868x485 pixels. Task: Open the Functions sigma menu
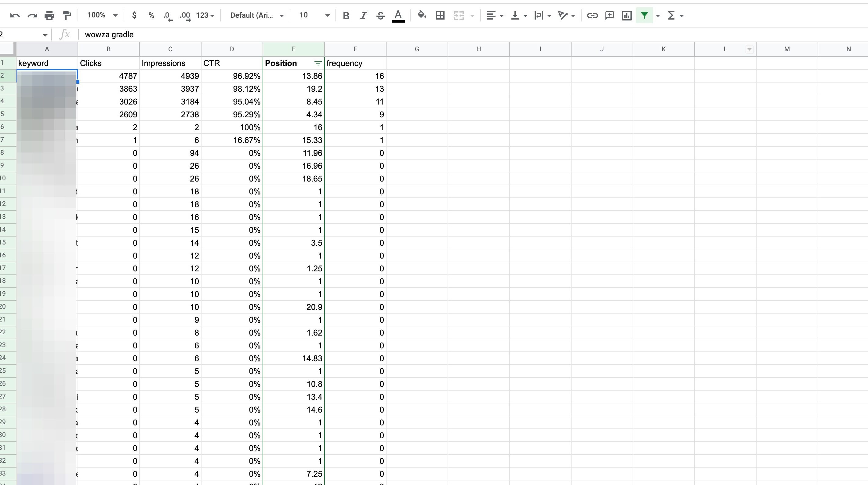(675, 16)
